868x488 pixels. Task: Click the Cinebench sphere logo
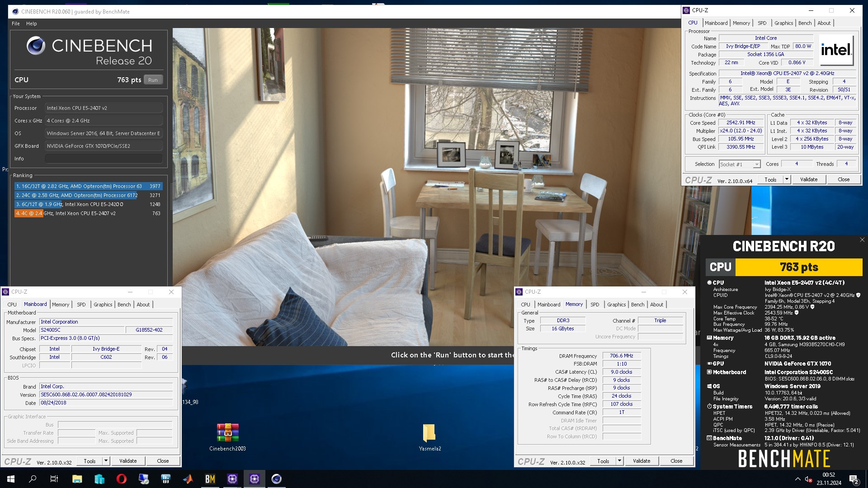click(36, 46)
